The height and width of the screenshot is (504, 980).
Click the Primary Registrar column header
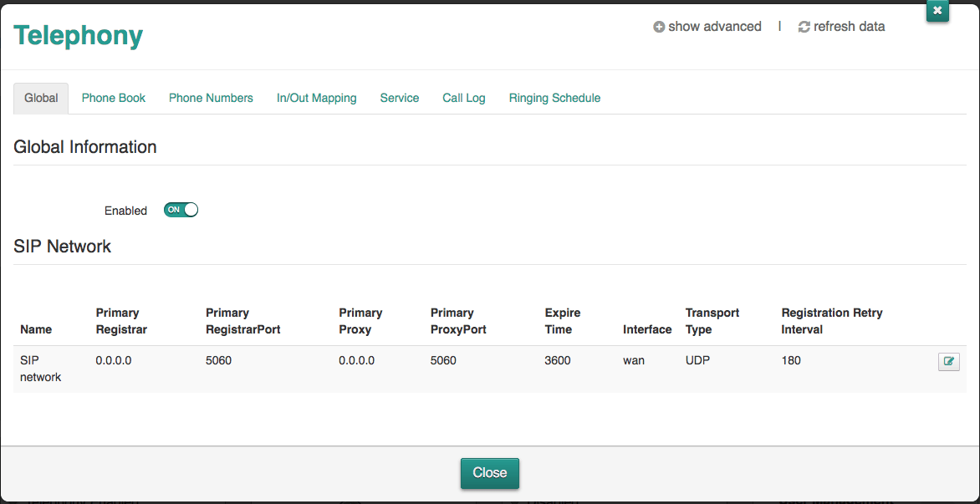tap(121, 321)
